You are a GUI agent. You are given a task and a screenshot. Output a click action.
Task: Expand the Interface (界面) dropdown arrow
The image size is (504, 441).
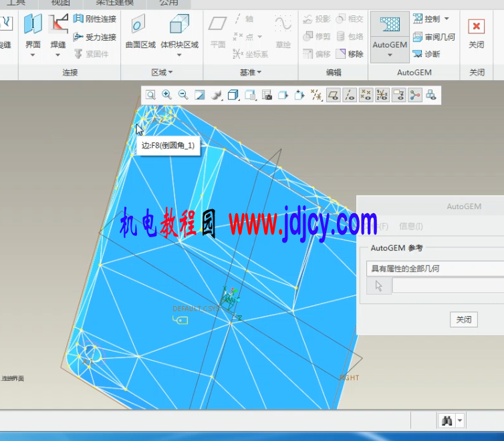(x=33, y=55)
